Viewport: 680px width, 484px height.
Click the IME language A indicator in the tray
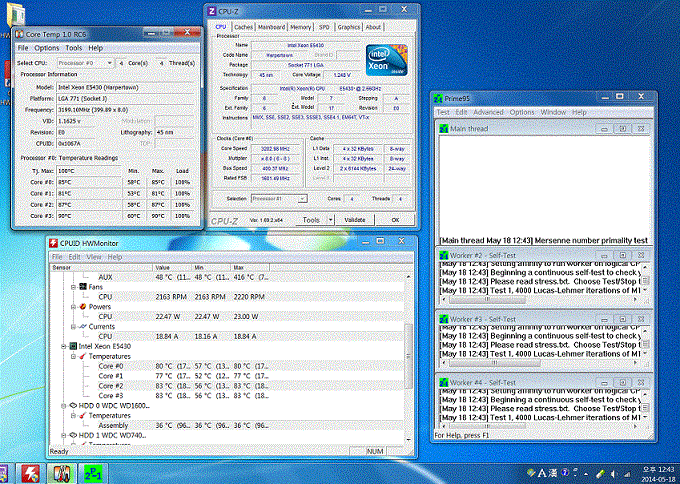tap(542, 473)
